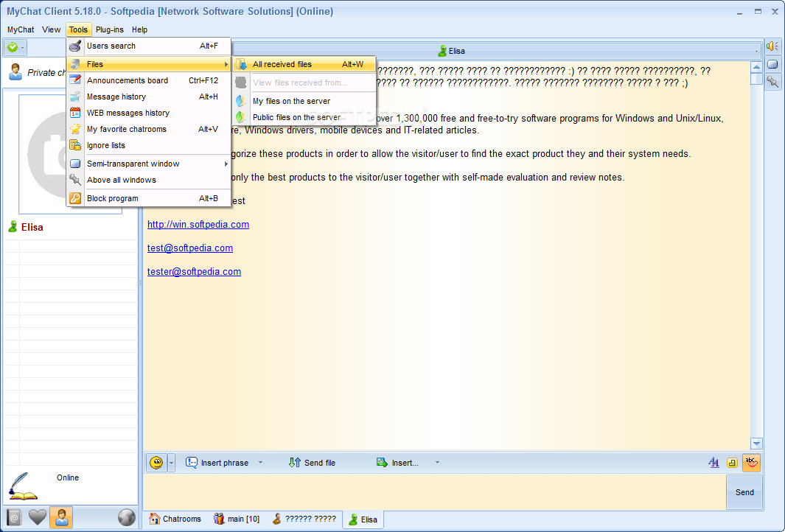
Task: Click test@softpedia.com email link
Action: (x=190, y=248)
